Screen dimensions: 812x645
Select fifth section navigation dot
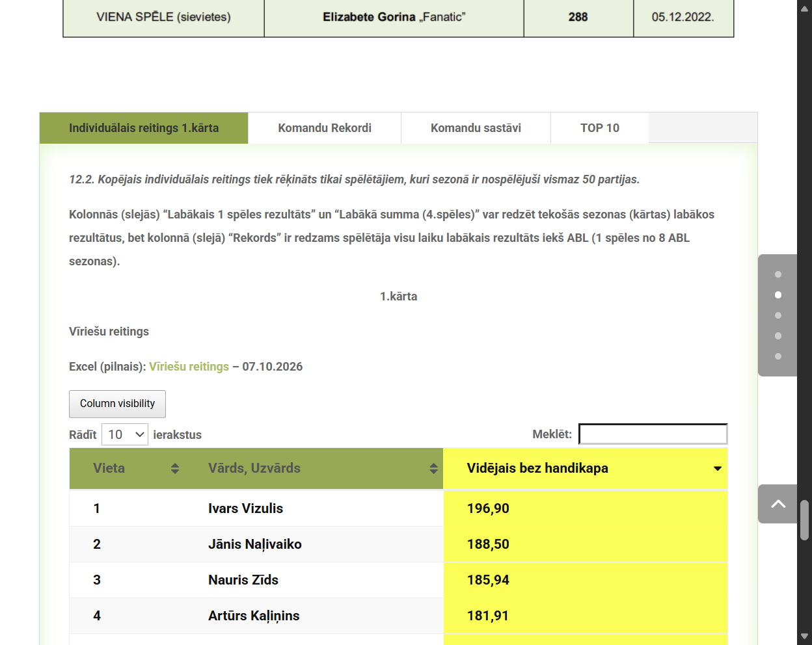(x=778, y=356)
